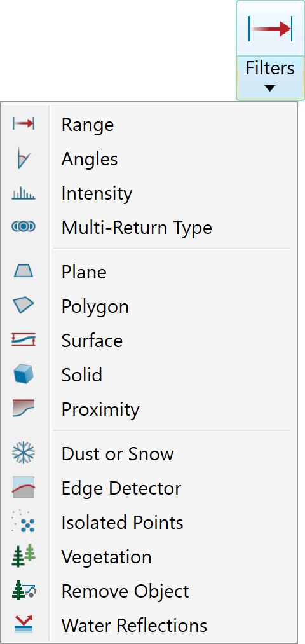Open the Vegetation menu entry
This screenshot has height=644, width=305.
coord(149,557)
